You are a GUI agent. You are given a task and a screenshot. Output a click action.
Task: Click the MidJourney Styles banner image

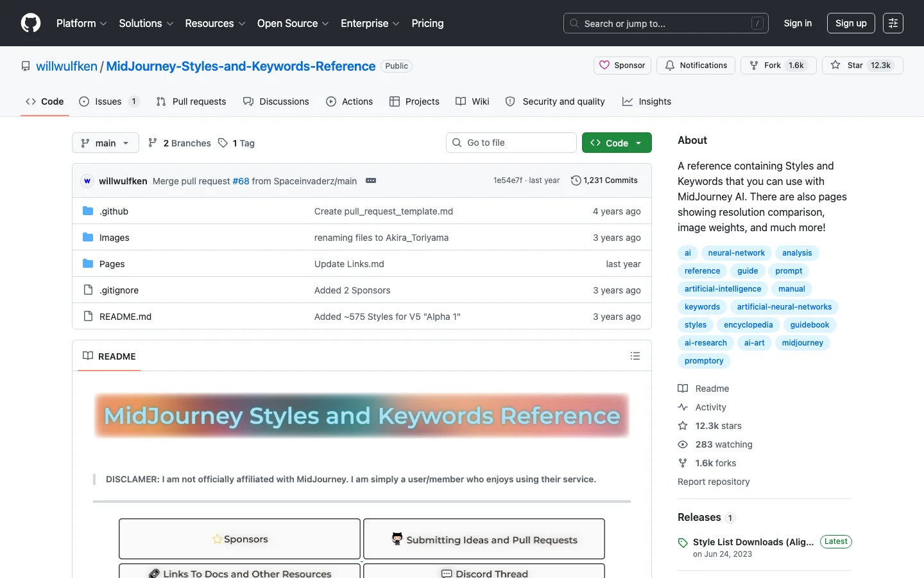362,416
